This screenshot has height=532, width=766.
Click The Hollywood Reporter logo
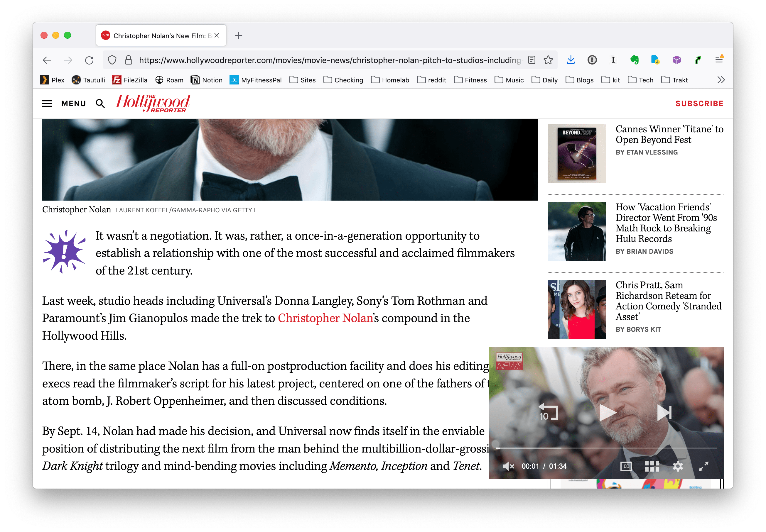[153, 103]
